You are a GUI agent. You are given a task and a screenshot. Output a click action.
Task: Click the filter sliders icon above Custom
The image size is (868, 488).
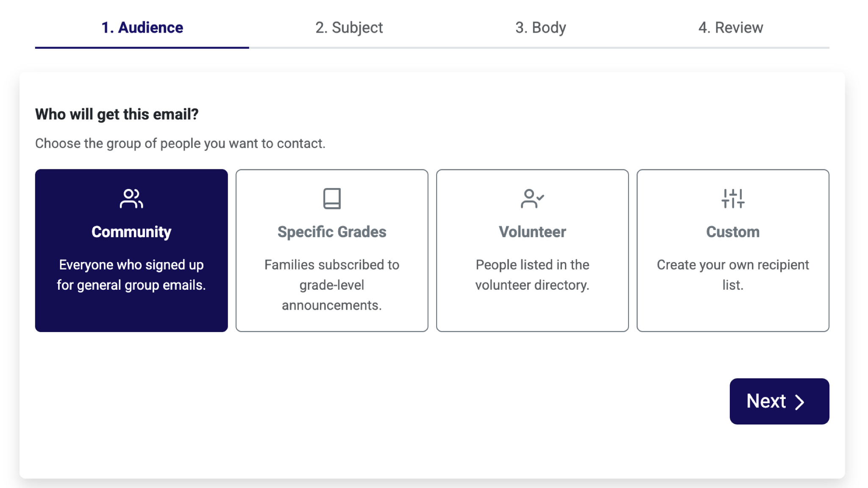point(733,199)
